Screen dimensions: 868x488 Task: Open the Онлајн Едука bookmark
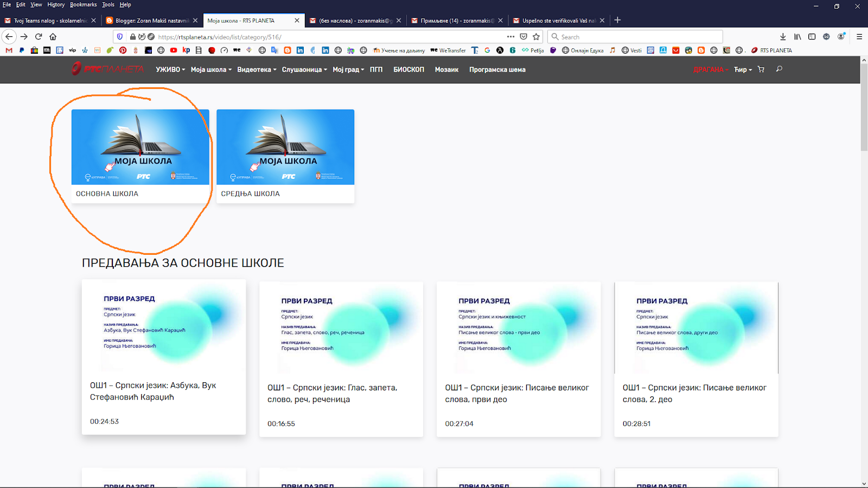click(583, 50)
